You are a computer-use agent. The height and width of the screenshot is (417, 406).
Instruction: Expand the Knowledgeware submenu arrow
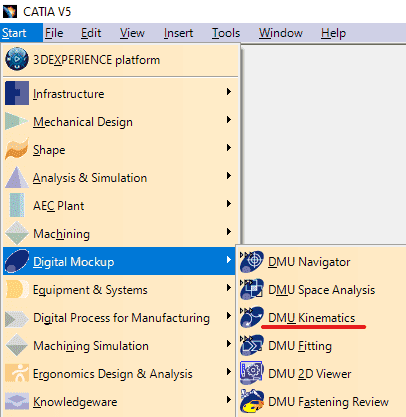tap(229, 399)
